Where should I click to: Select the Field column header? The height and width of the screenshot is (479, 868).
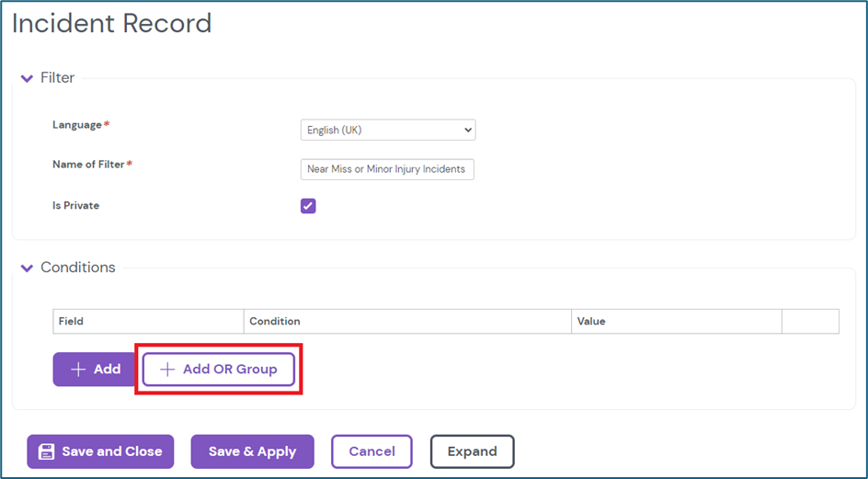click(x=72, y=322)
